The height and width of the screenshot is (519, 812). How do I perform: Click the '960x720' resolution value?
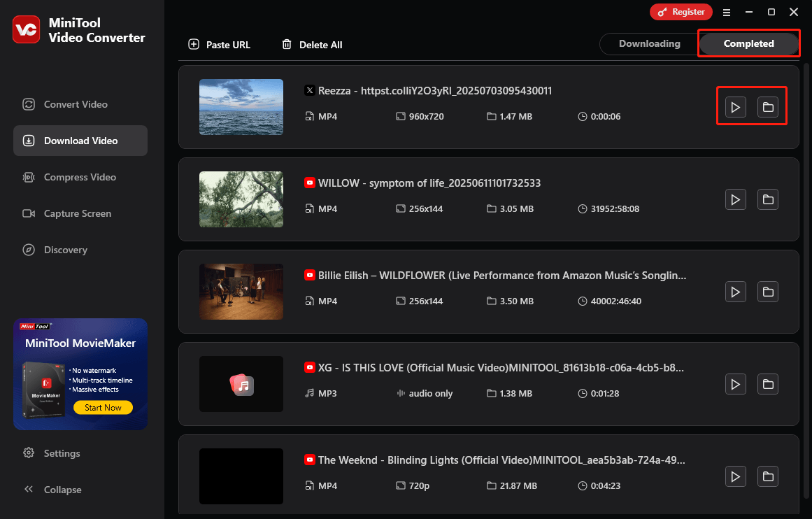[x=426, y=117]
